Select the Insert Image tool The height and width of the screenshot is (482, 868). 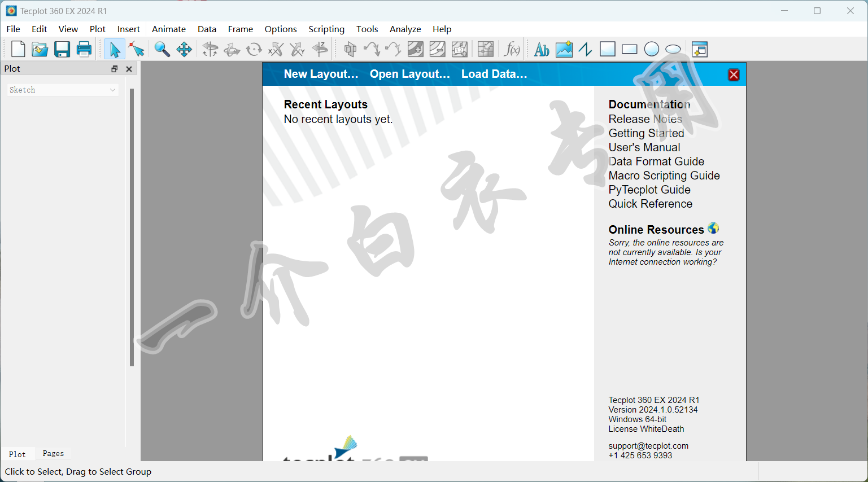click(564, 50)
